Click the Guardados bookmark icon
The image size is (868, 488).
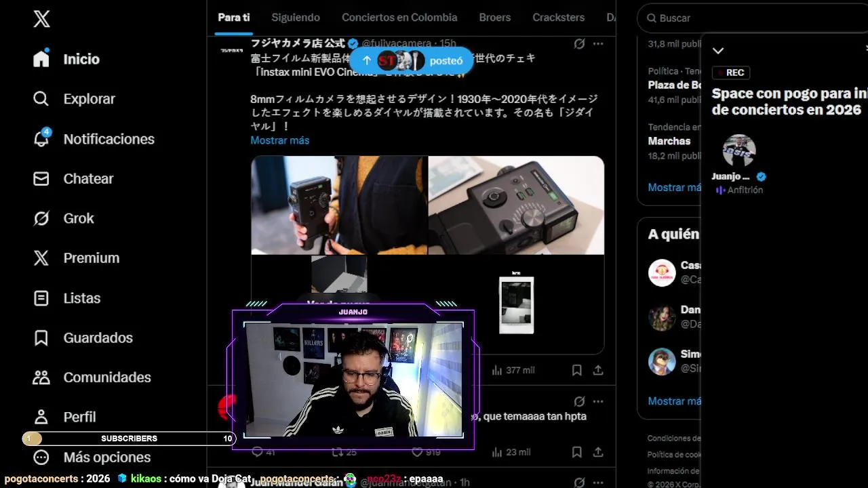pyautogui.click(x=41, y=338)
